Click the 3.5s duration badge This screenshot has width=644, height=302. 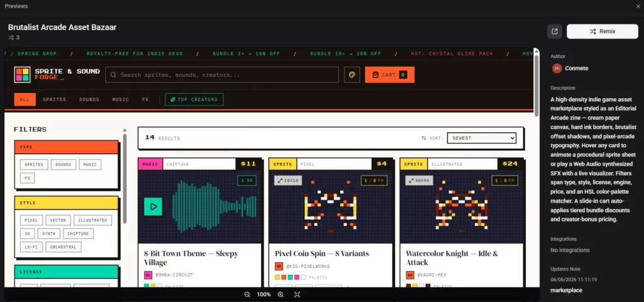click(x=247, y=181)
